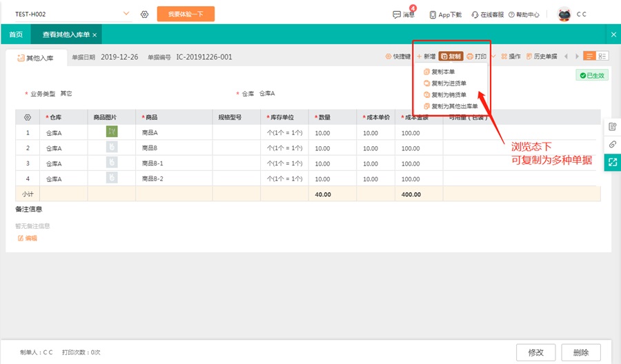Image resolution: width=621 pixels, height=364 pixels.
Task: Close the 查看其他入库单 tab
Action: pos(95,35)
